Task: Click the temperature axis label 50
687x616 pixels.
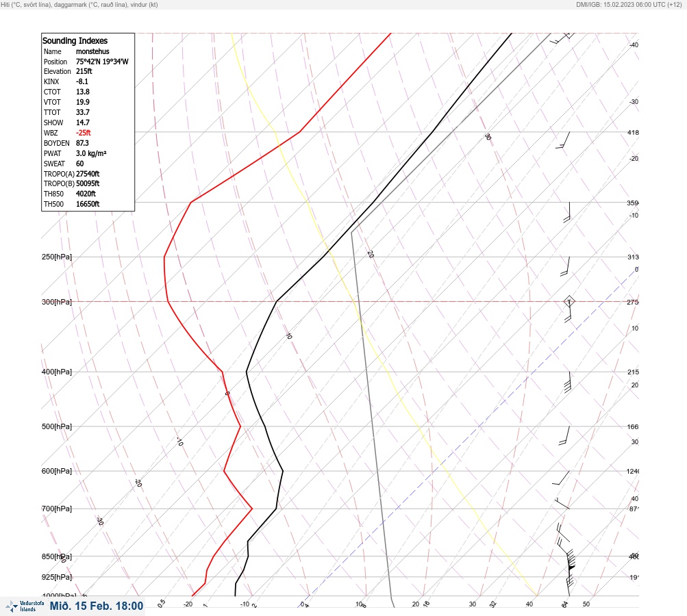Action: [x=586, y=604]
